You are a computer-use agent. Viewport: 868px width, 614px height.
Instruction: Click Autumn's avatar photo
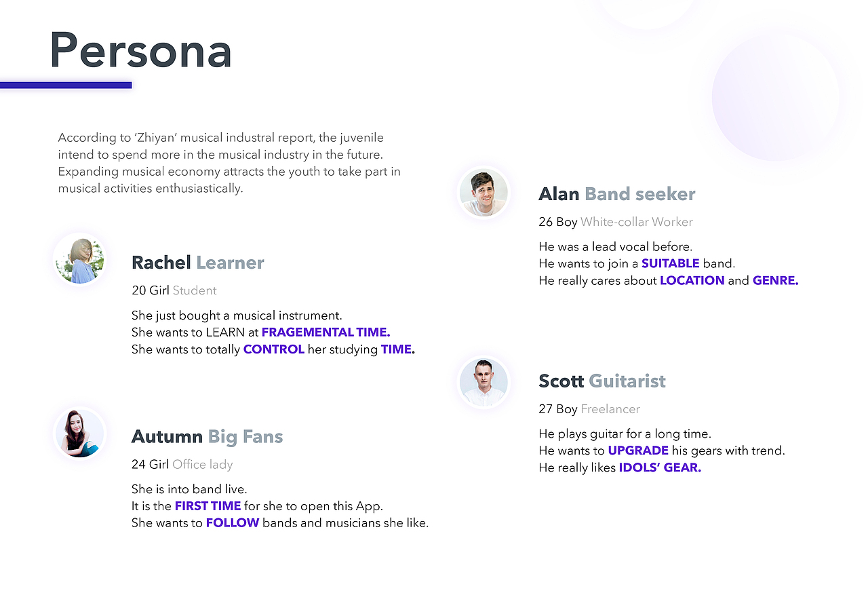point(80,433)
